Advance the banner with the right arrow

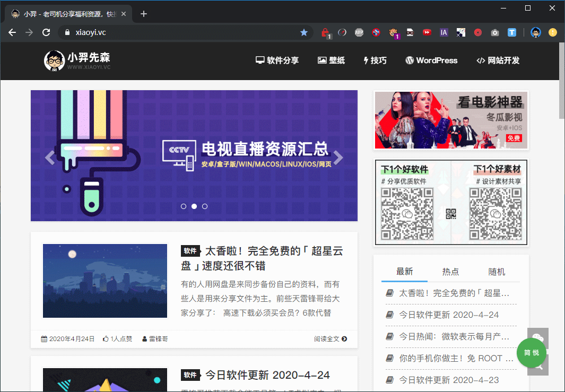[x=338, y=158]
